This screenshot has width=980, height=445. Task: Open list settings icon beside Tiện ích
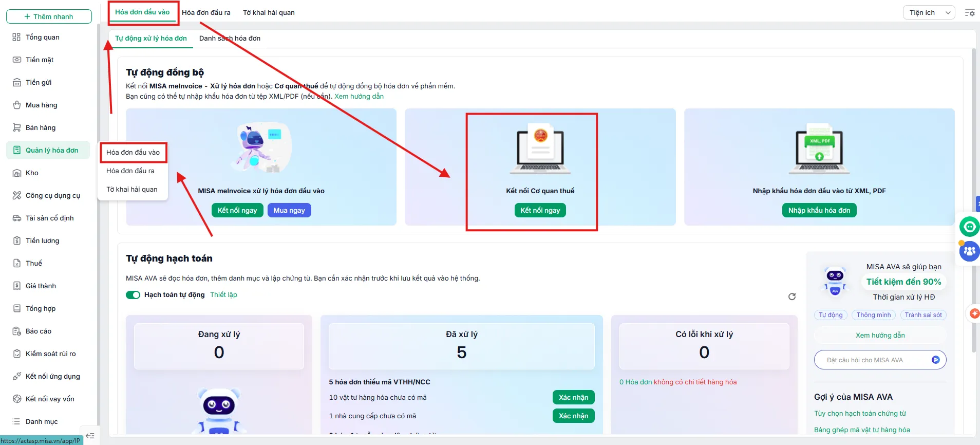(x=970, y=13)
